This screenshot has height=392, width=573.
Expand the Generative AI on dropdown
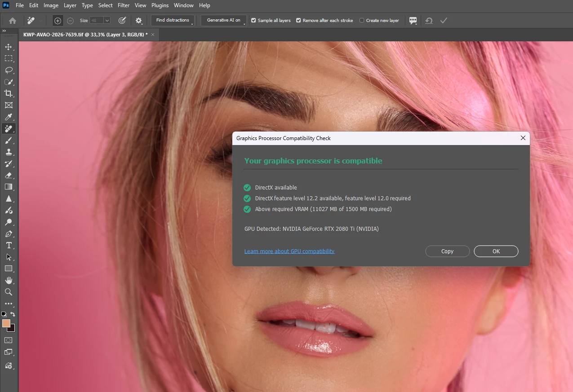click(x=224, y=21)
